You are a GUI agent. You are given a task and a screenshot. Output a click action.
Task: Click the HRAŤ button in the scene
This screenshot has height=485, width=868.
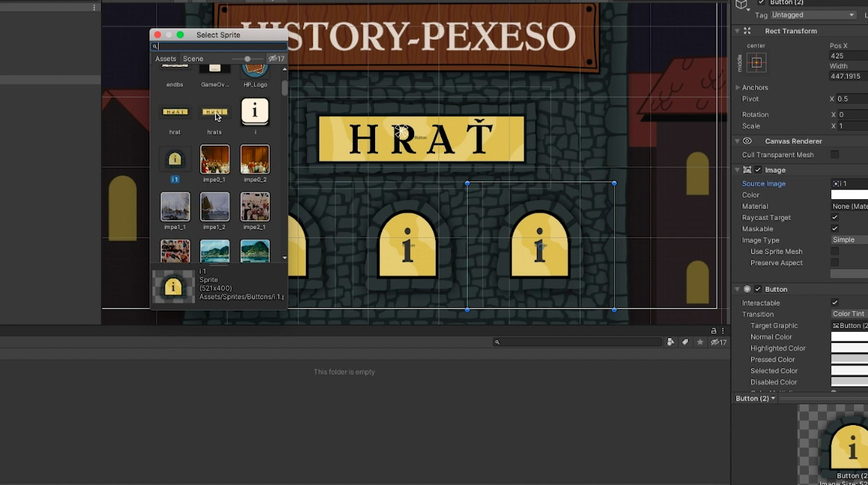tap(421, 139)
